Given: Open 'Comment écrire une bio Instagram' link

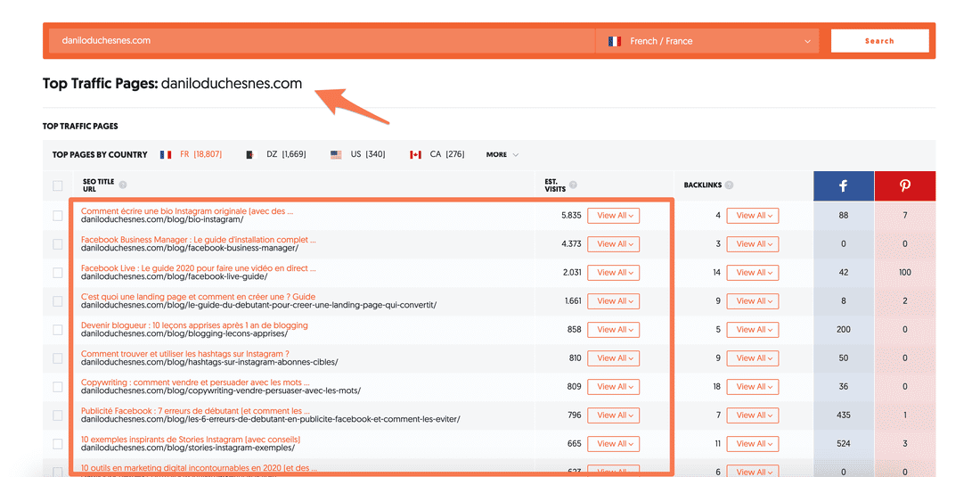Looking at the screenshot, I should pos(187,211).
